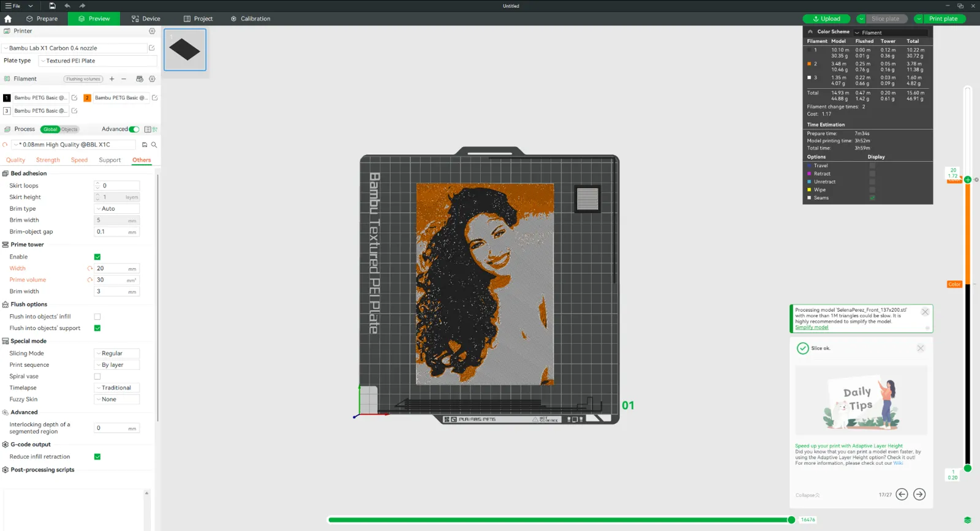Open the Flushing volumes button

click(x=83, y=79)
